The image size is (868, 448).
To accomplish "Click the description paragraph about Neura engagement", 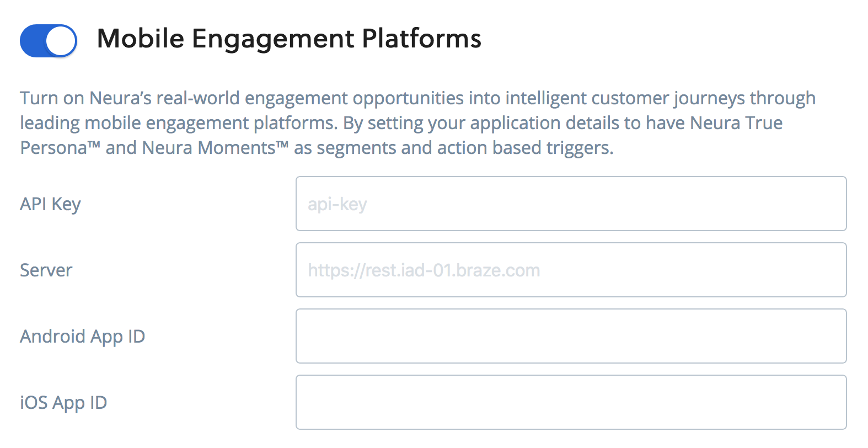I will [417, 122].
